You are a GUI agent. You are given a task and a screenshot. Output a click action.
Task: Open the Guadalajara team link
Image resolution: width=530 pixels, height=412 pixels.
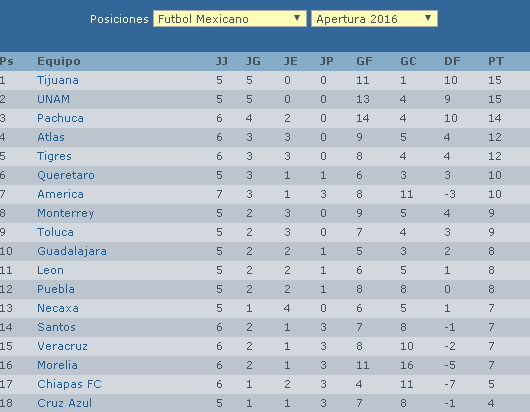pos(72,251)
